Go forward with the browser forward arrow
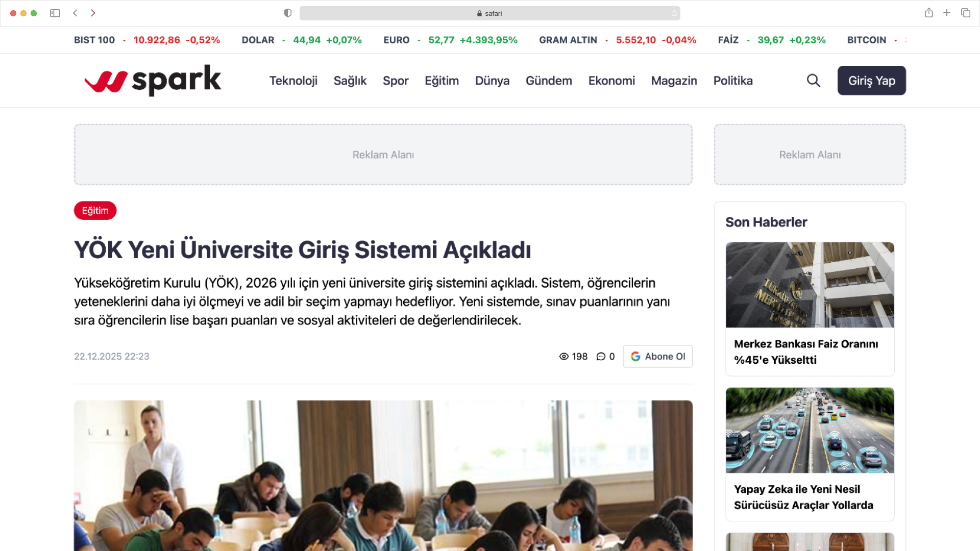 [x=93, y=13]
